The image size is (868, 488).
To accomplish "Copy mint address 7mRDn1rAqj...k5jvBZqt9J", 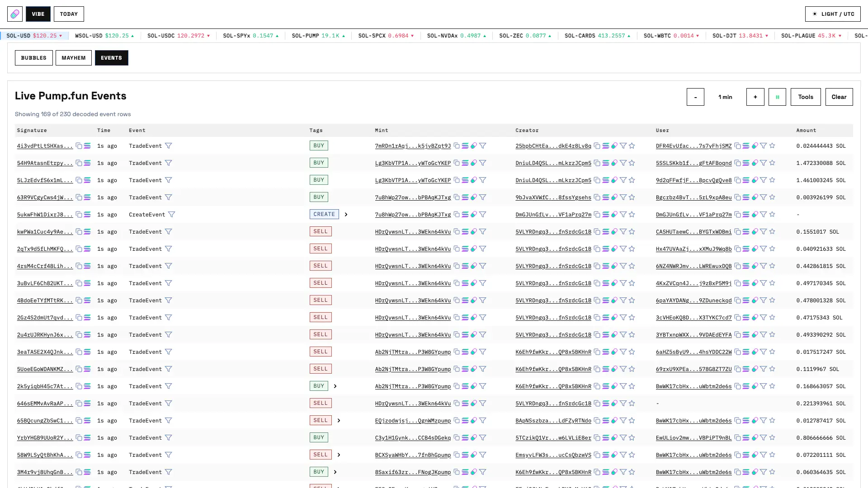I will click(457, 146).
